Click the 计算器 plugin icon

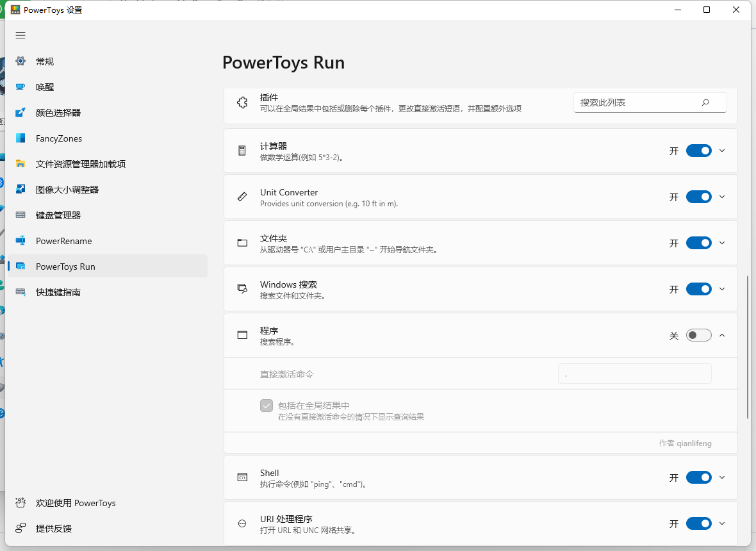242,151
